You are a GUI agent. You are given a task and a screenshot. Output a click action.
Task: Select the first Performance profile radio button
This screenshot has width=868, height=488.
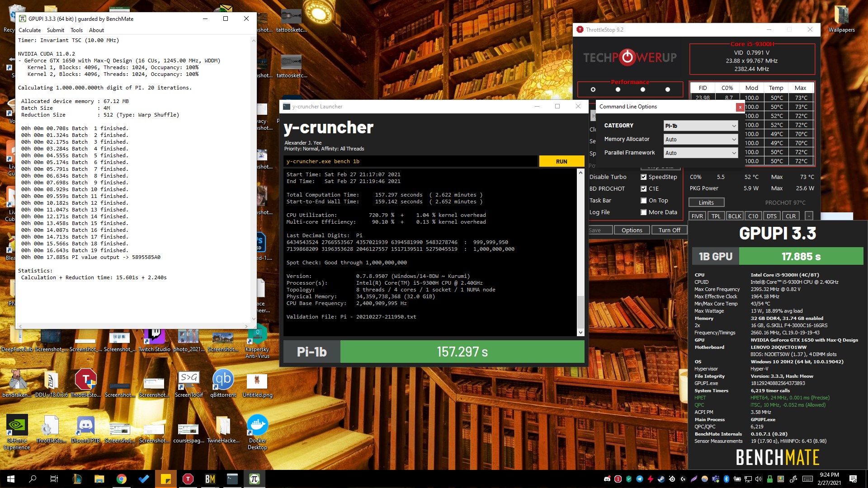click(593, 89)
